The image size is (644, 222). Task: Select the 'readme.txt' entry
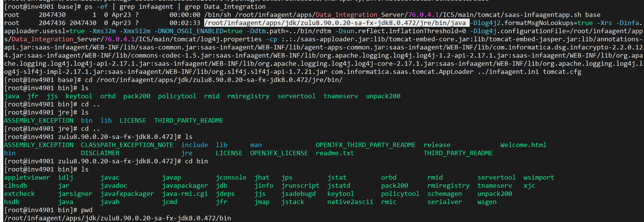(335, 153)
